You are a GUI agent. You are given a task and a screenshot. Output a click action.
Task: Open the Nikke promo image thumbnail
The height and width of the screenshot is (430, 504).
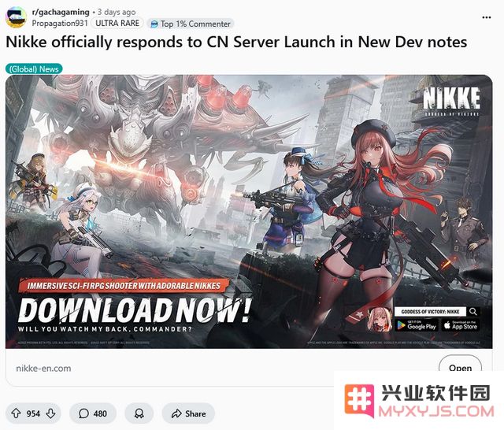[x=249, y=212]
